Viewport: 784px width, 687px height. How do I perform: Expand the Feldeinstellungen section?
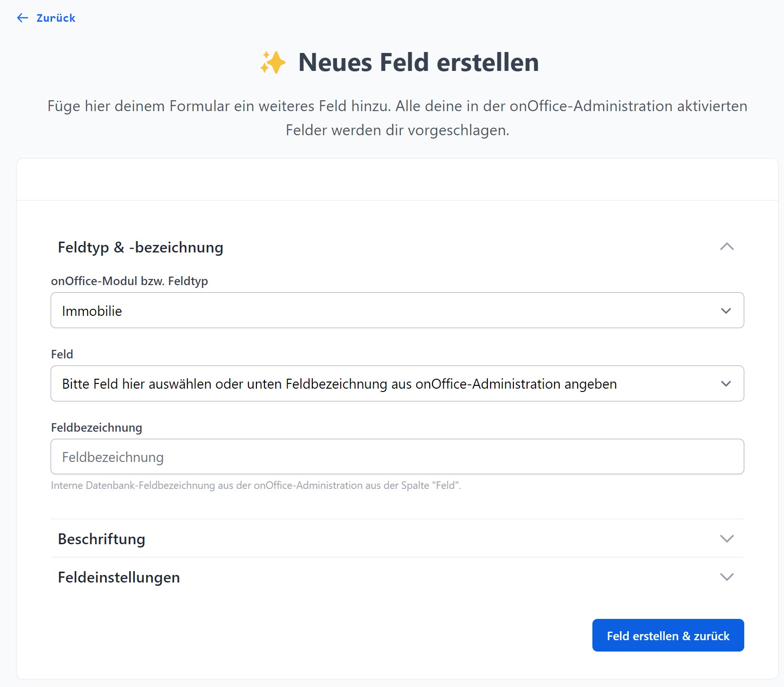[119, 577]
